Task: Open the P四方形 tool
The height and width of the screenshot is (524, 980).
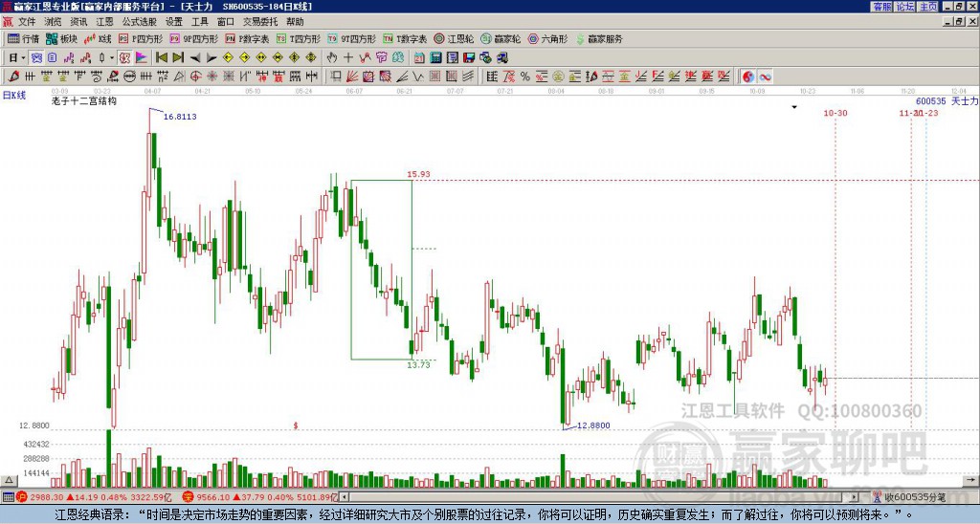Action: 140,38
